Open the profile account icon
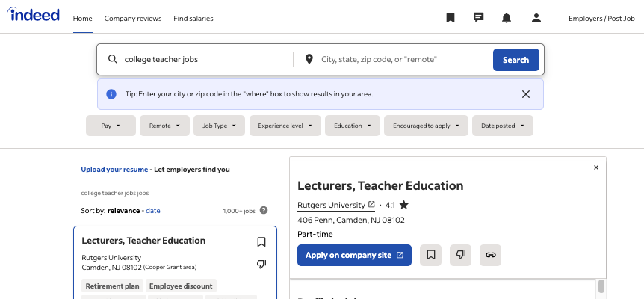This screenshot has width=644, height=299. coord(536,18)
